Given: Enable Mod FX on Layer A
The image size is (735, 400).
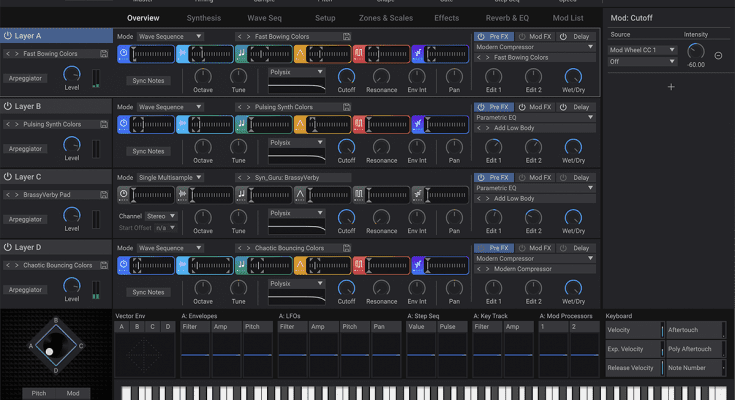Looking at the screenshot, I should point(536,36).
